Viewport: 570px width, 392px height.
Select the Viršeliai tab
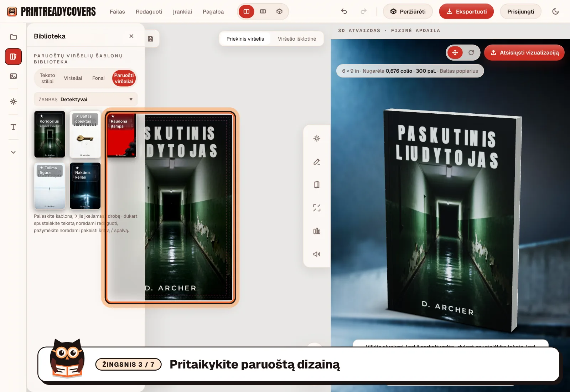(73, 78)
